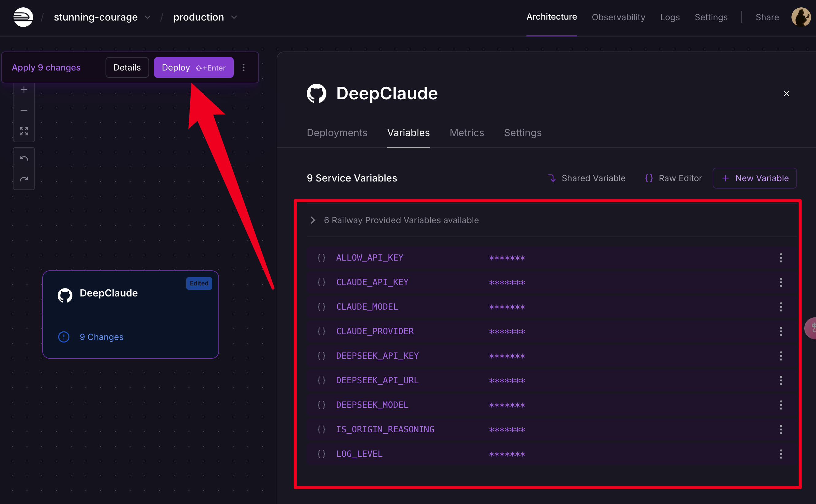Open the user avatar profile menu

(801, 17)
